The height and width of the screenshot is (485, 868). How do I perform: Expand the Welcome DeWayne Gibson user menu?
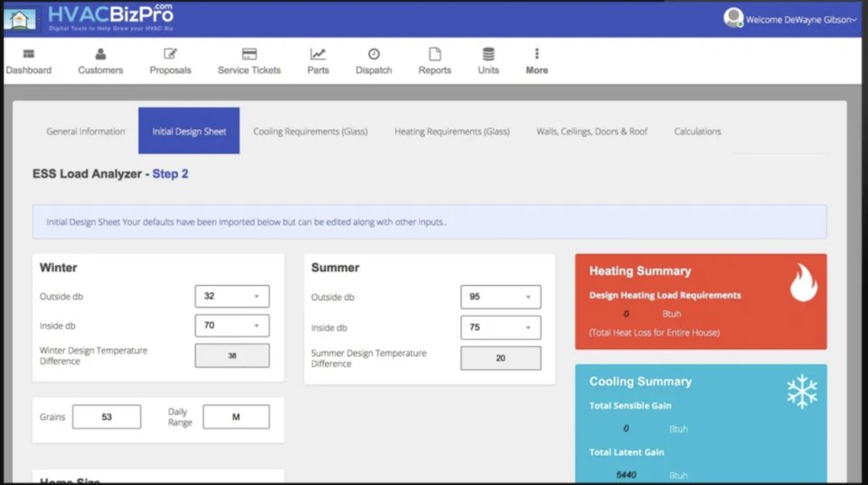pyautogui.click(x=800, y=20)
